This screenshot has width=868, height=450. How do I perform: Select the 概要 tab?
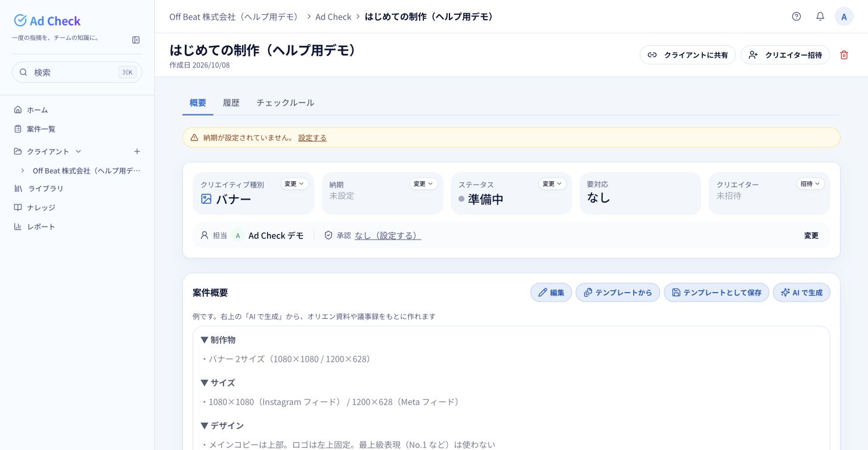(x=198, y=103)
